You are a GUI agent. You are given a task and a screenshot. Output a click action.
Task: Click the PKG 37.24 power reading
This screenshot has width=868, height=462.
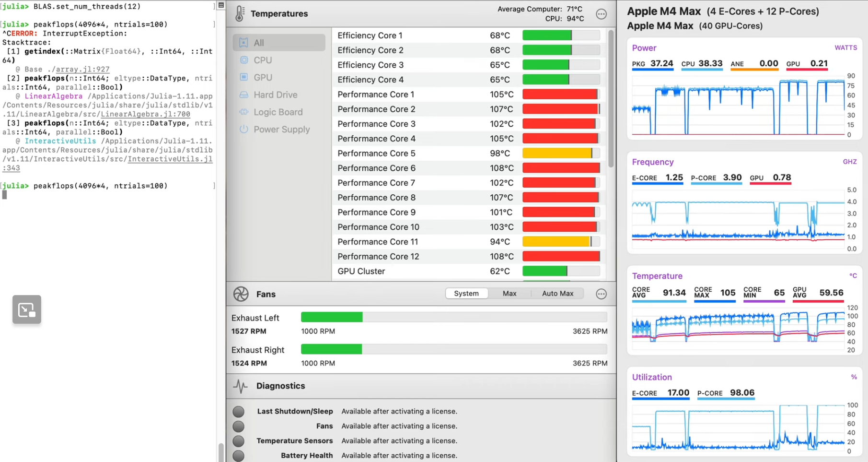(652, 64)
